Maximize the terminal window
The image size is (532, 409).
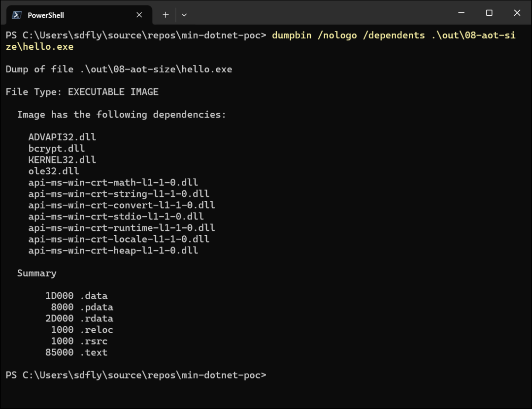tap(489, 13)
